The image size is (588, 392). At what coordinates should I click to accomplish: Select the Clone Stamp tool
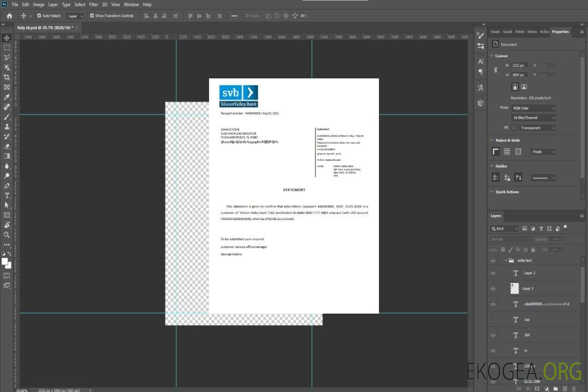pos(7,127)
